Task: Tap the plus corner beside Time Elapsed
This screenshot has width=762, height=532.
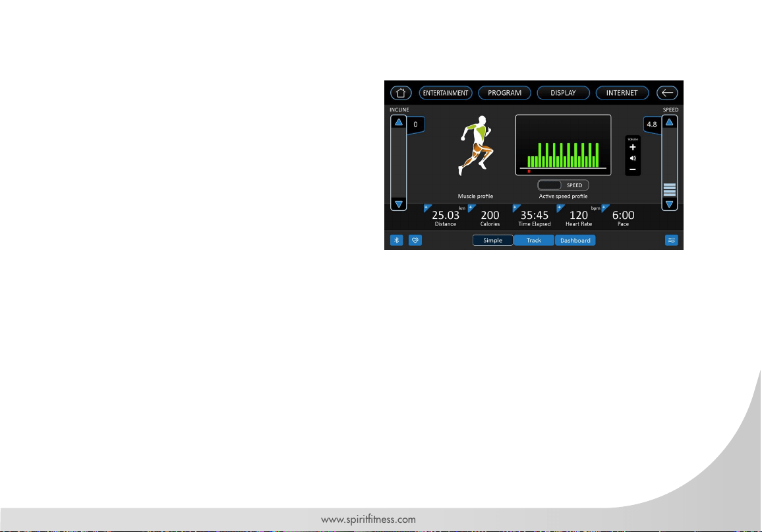Action: coord(515,208)
